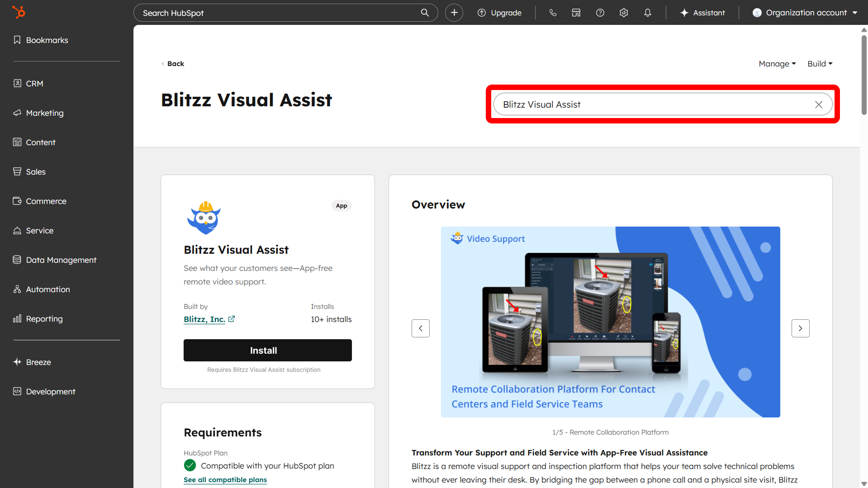Expand the Organization account dropdown
Image resolution: width=868 pixels, height=488 pixels.
tap(805, 13)
